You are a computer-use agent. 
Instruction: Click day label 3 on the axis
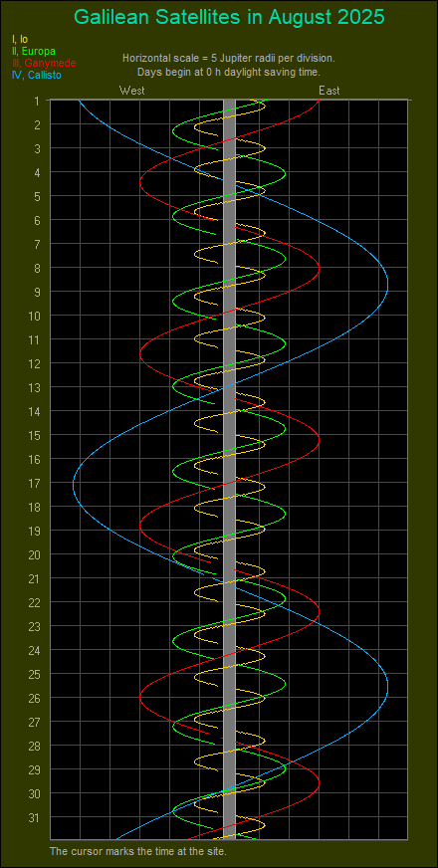click(x=37, y=148)
